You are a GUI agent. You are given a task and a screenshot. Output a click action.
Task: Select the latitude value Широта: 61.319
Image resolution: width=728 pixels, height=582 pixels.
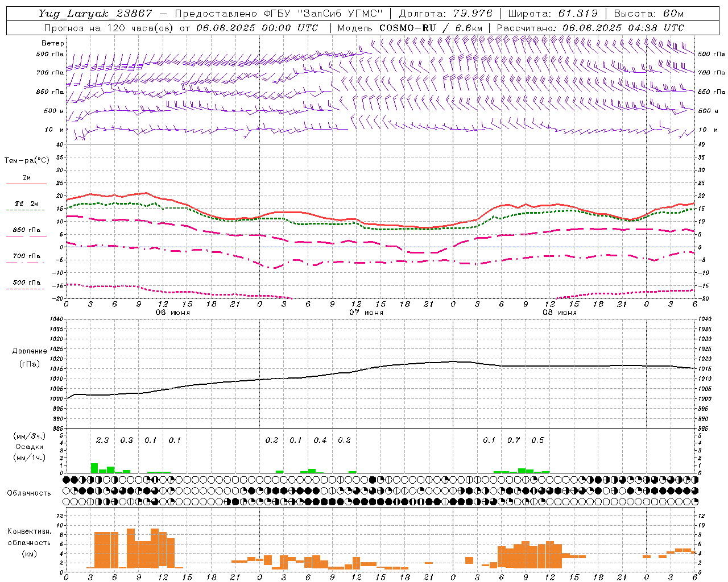[x=553, y=14]
